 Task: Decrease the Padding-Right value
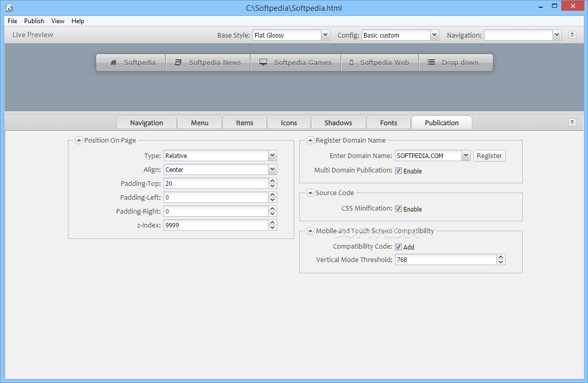(x=273, y=214)
